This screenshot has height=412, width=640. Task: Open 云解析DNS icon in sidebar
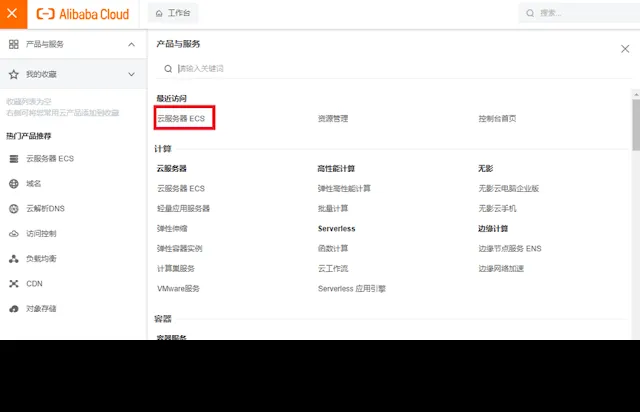point(14,209)
